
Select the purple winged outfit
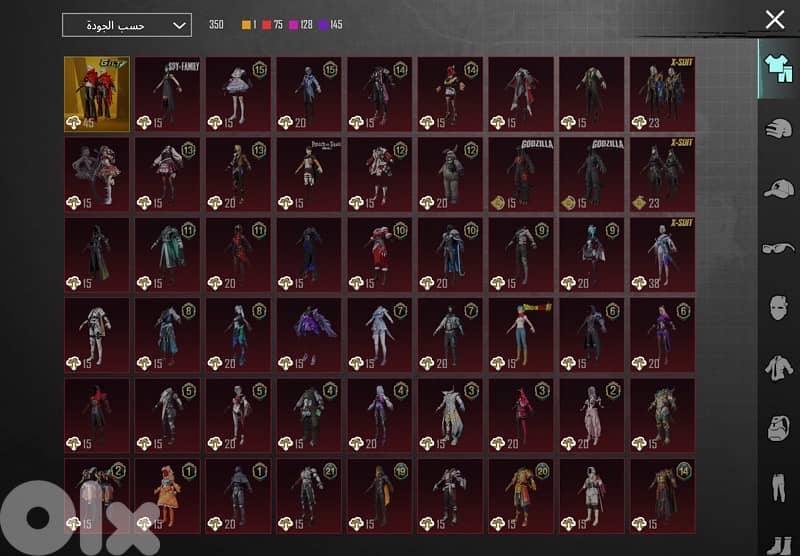pyautogui.click(x=309, y=335)
